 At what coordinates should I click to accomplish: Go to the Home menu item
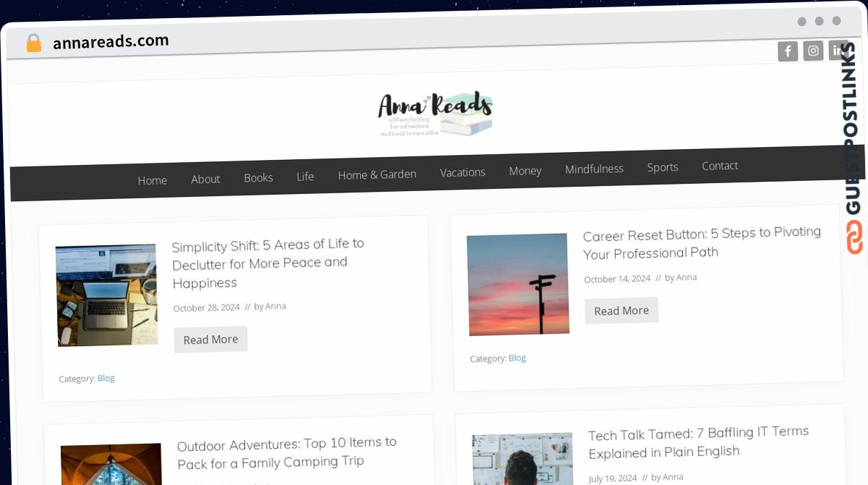pyautogui.click(x=153, y=180)
